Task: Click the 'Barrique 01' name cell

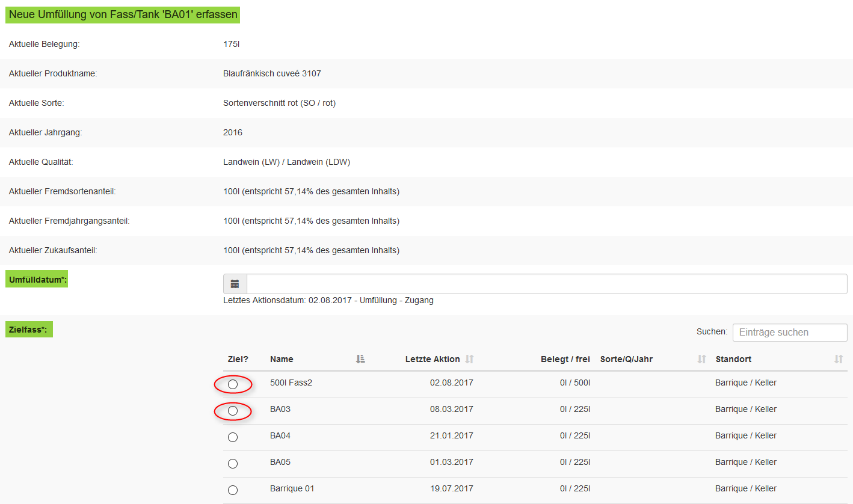Action: (292, 489)
